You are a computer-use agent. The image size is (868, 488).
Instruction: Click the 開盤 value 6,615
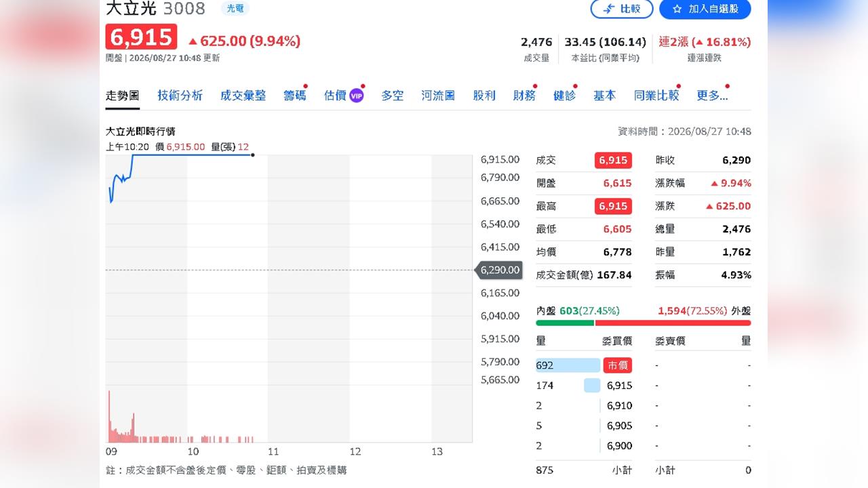(x=617, y=183)
